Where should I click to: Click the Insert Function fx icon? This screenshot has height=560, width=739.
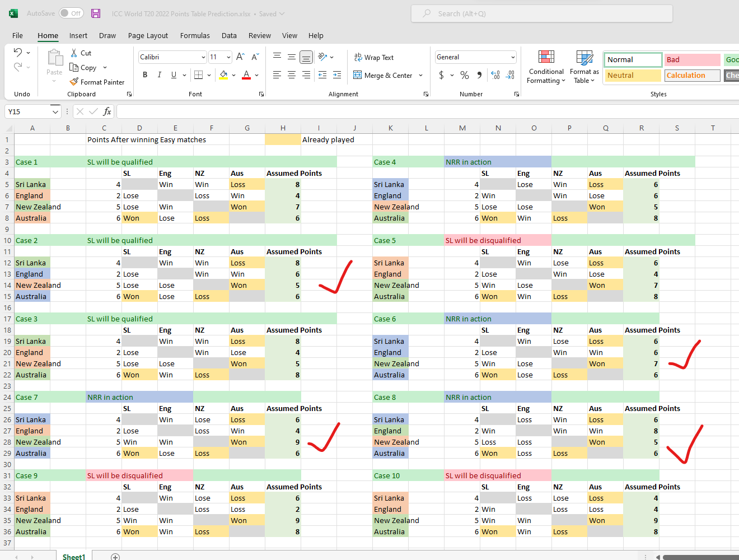(107, 111)
